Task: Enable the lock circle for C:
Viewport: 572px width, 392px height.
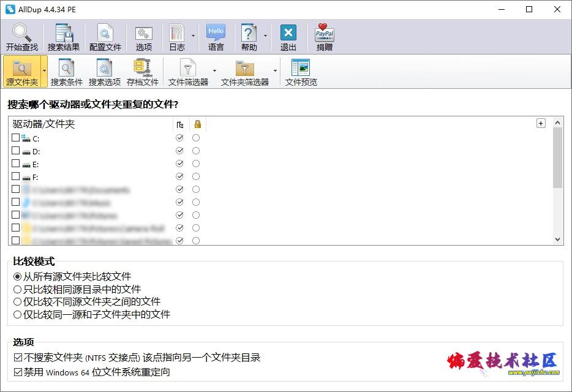Action: click(x=196, y=138)
